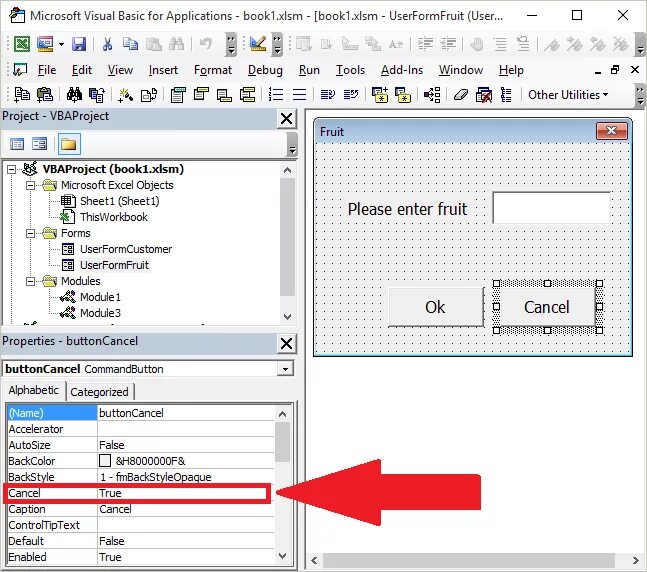
Task: Click the wand sparkle icon in the utilities toolbar
Action: [x=125, y=95]
